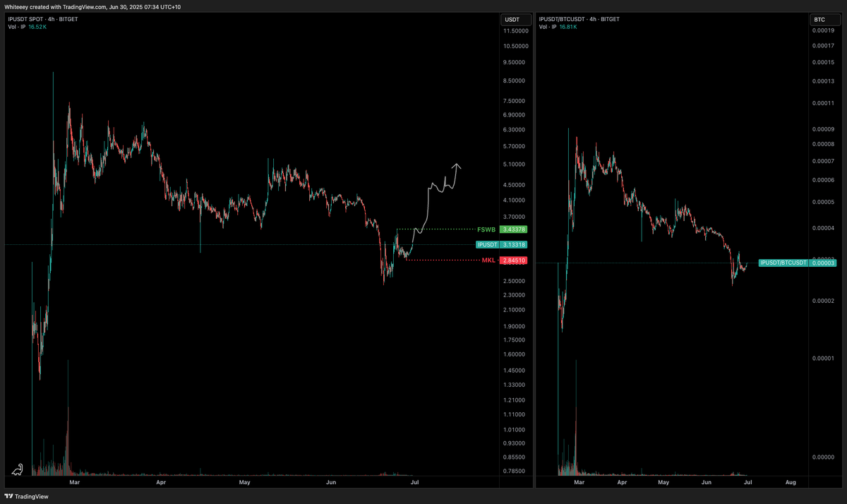Viewport: 847px width, 504px height.
Task: Click the 0.78500 price axis value
Action: click(x=515, y=471)
